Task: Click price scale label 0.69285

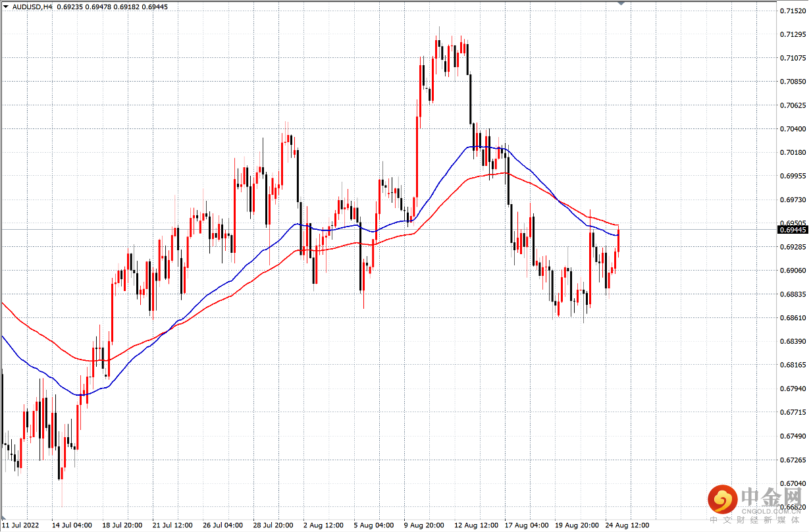Action: coord(793,247)
